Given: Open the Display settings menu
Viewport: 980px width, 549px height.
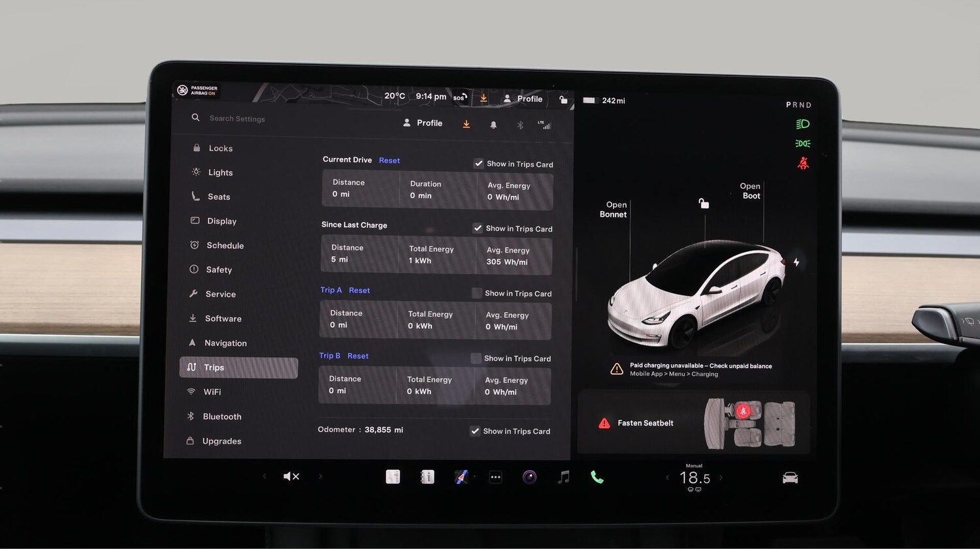Looking at the screenshot, I should pyautogui.click(x=214, y=221).
